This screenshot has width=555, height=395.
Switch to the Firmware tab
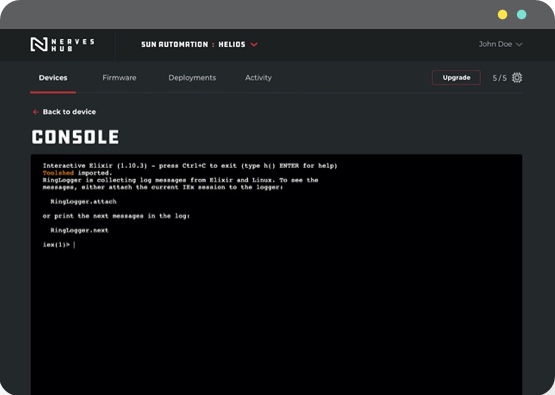pos(119,78)
